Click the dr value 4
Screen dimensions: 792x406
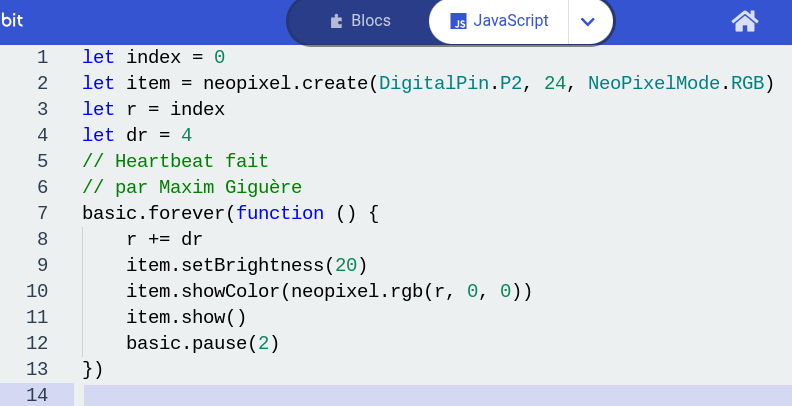(186, 135)
